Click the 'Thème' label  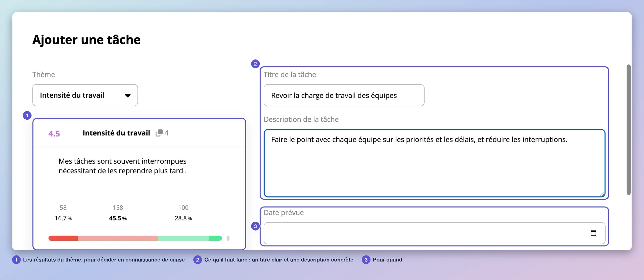coord(43,75)
